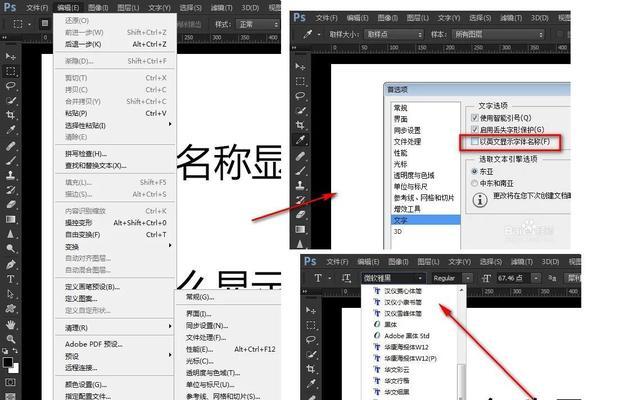Screen dimensions: 624x400
Task: Select Move tool in Preferences window toolbar
Action: pyautogui.click(x=300, y=66)
